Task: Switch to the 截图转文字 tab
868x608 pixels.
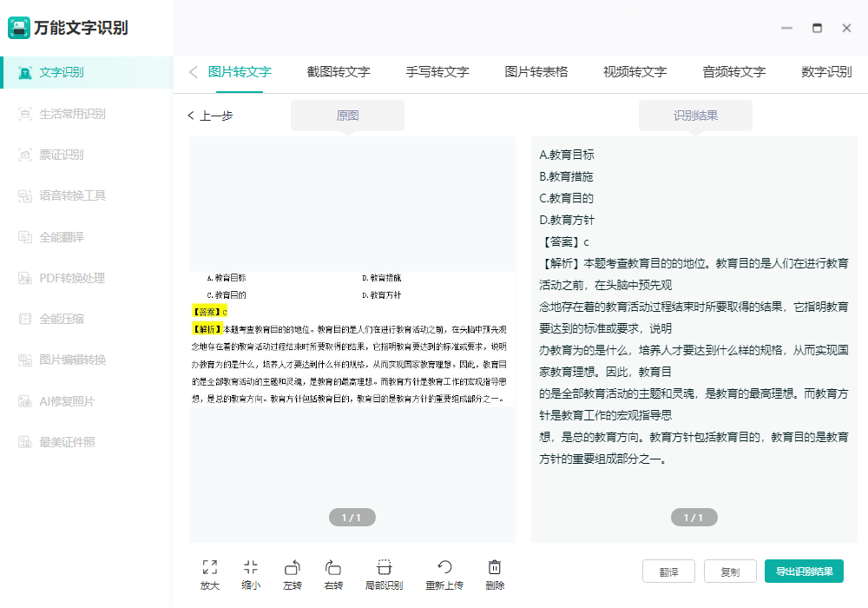Action: tap(339, 72)
